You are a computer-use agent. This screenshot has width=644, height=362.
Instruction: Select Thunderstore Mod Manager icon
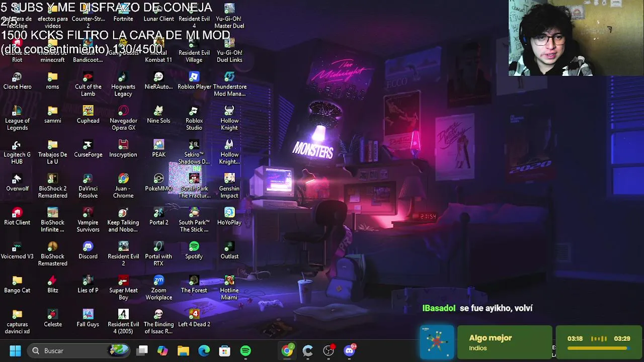click(x=229, y=84)
